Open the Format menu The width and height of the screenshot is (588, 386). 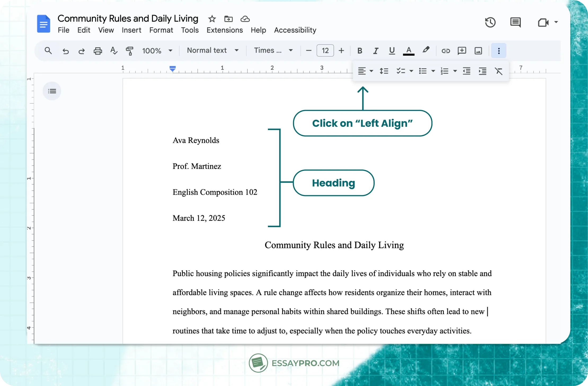click(161, 30)
